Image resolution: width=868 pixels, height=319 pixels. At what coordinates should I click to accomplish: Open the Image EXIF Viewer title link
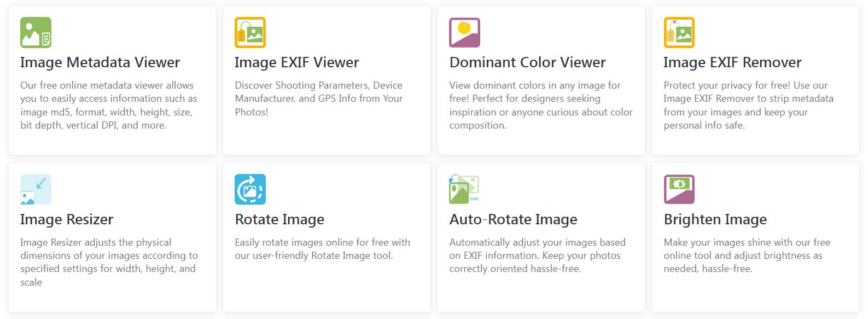296,62
